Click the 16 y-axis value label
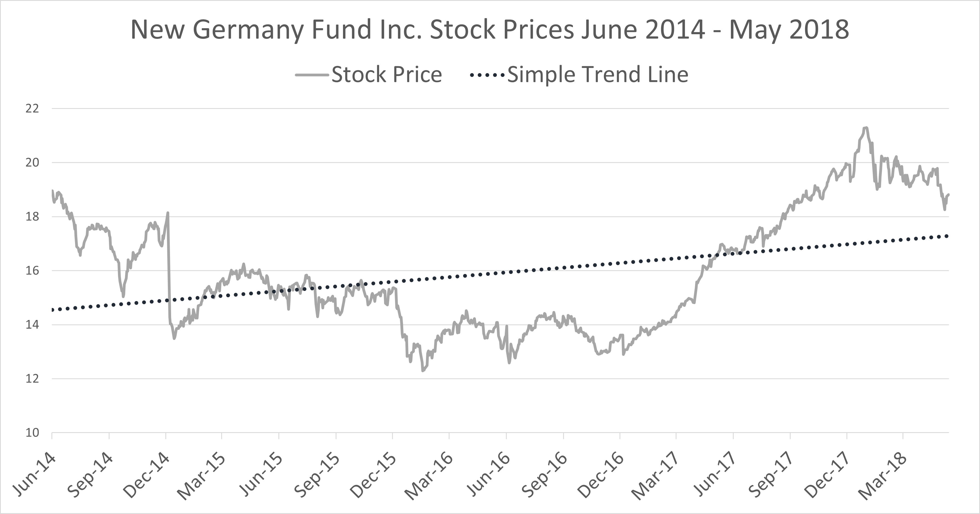This screenshot has width=980, height=514. click(32, 271)
